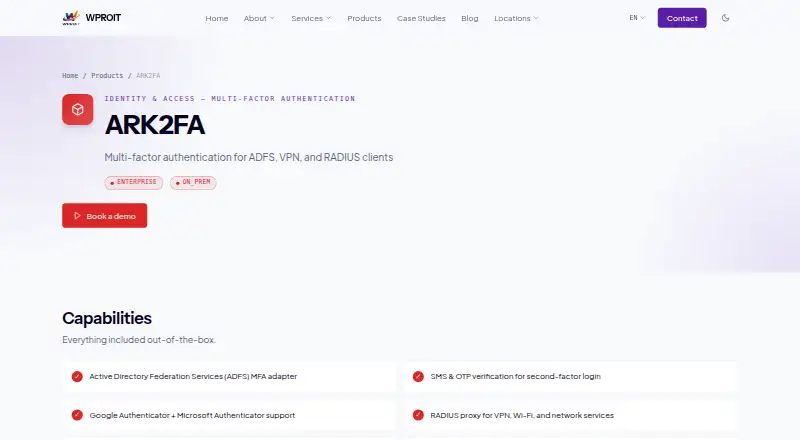
Task: Click Active Directory Federation Services MFA adapter text
Action: [x=193, y=376]
